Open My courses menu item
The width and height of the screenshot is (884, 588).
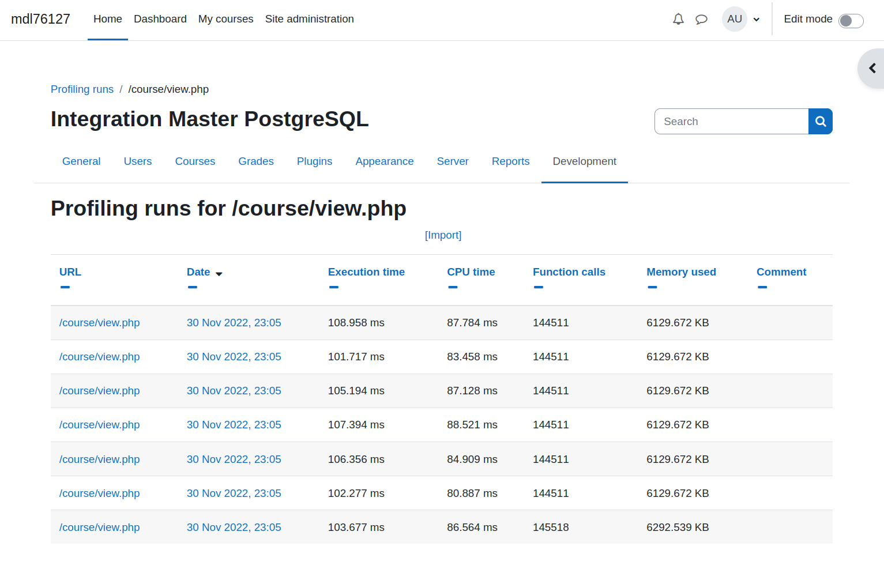point(226,19)
